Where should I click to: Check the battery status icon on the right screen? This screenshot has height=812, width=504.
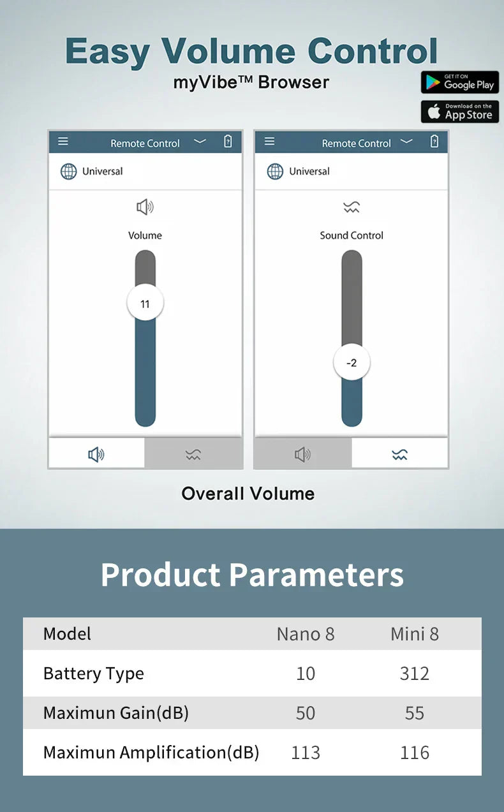tap(434, 142)
